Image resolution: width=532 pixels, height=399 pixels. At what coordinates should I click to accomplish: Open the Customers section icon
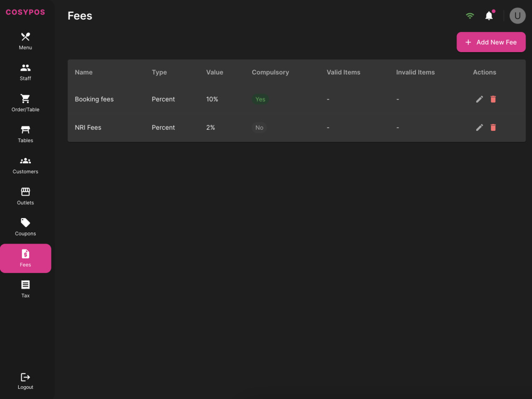[x=26, y=161]
